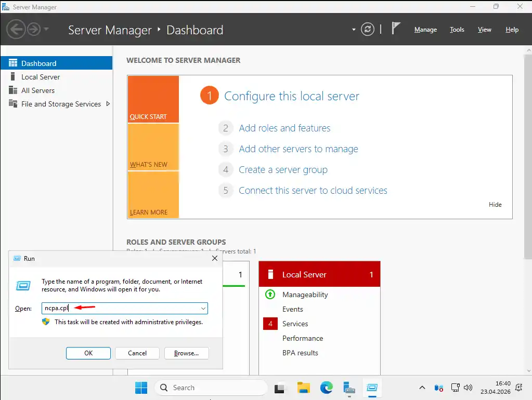Select the WHAT'S NEW tile
The image size is (532, 400).
(153, 147)
